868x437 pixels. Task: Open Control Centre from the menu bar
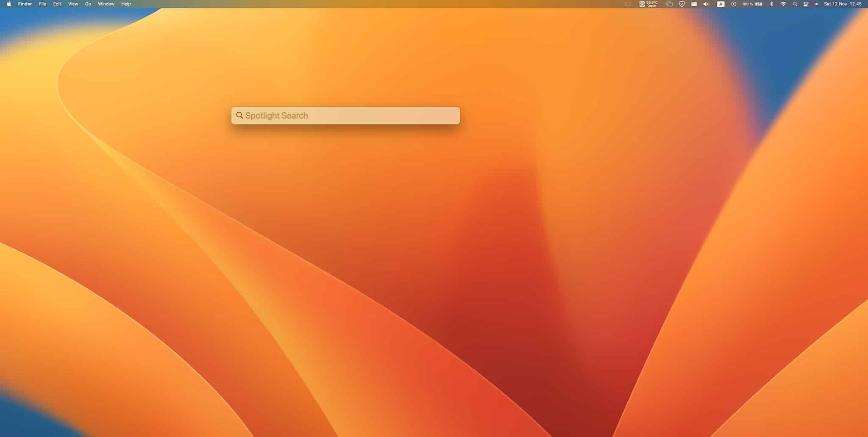(x=806, y=4)
